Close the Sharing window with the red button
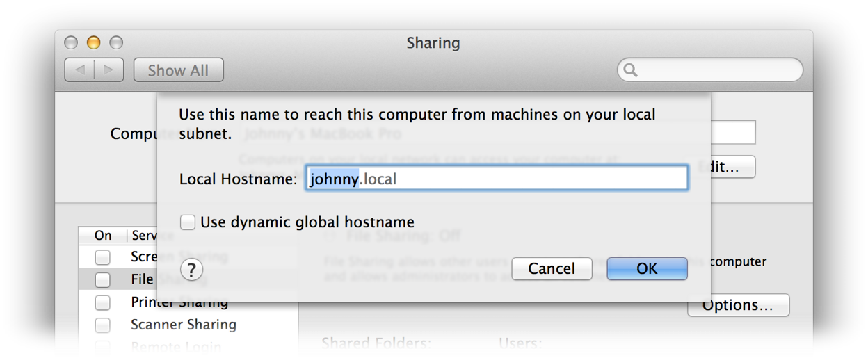The image size is (868, 358). (x=71, y=43)
